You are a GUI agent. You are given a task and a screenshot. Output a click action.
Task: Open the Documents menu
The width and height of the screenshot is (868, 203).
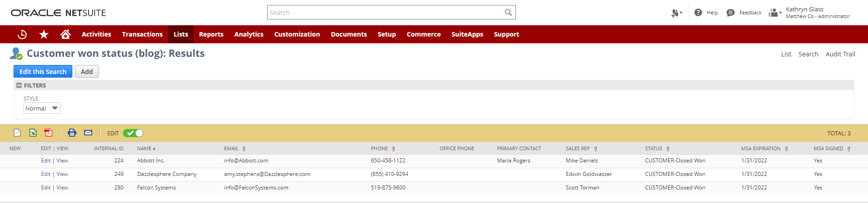(349, 34)
